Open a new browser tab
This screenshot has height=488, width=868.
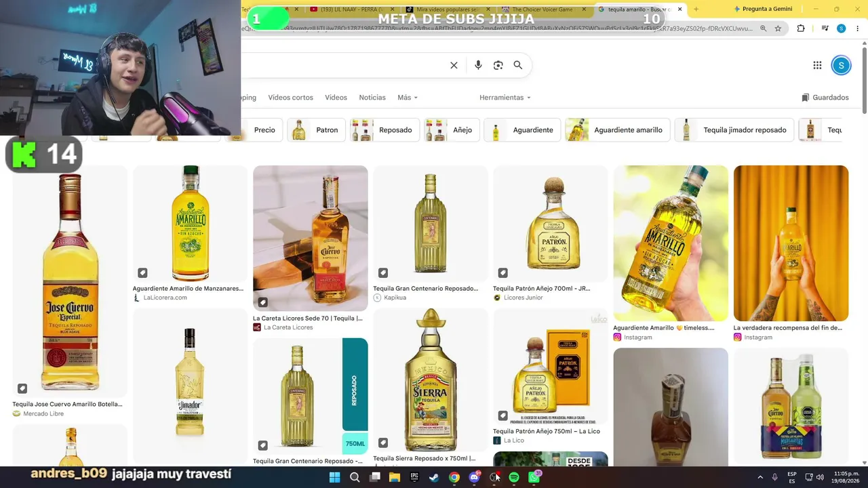[x=696, y=9]
